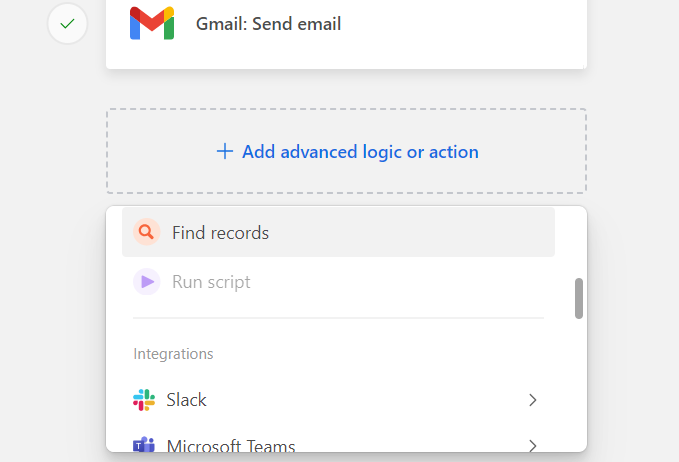
Task: Click the Run script play icon
Action: 147,282
